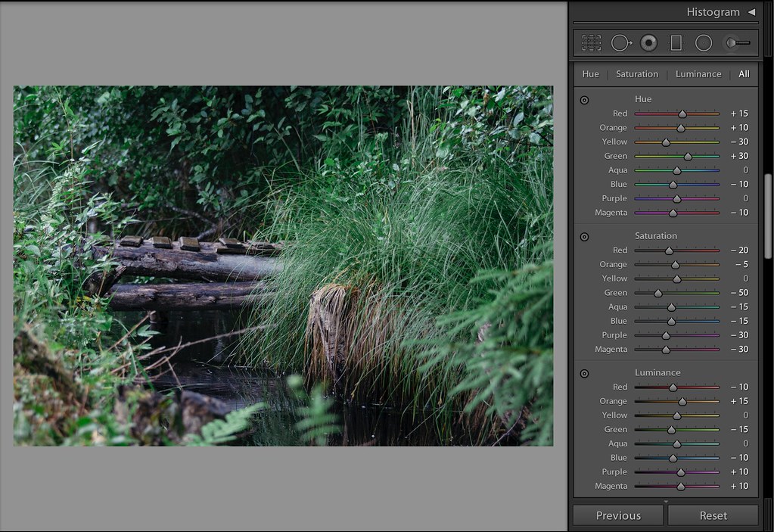Viewport: 774px width, 532px height.
Task: Open the Hue tab
Action: click(x=590, y=74)
